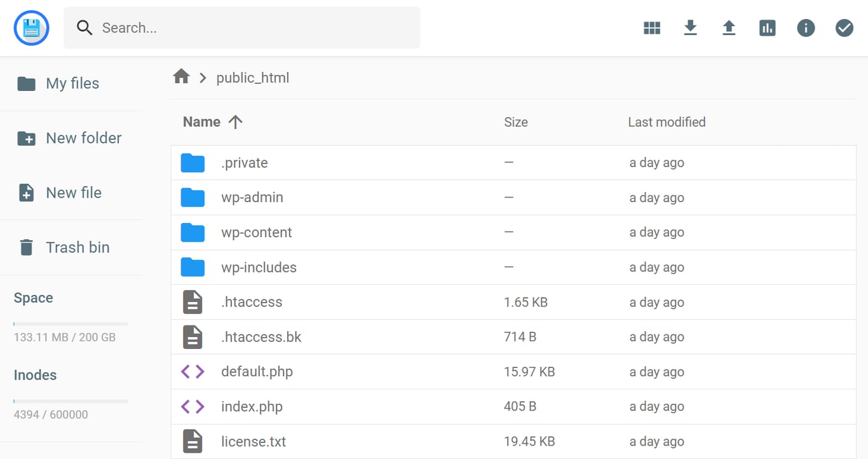The height and width of the screenshot is (459, 868).
Task: Expand the wp-includes folder
Action: pyautogui.click(x=259, y=267)
